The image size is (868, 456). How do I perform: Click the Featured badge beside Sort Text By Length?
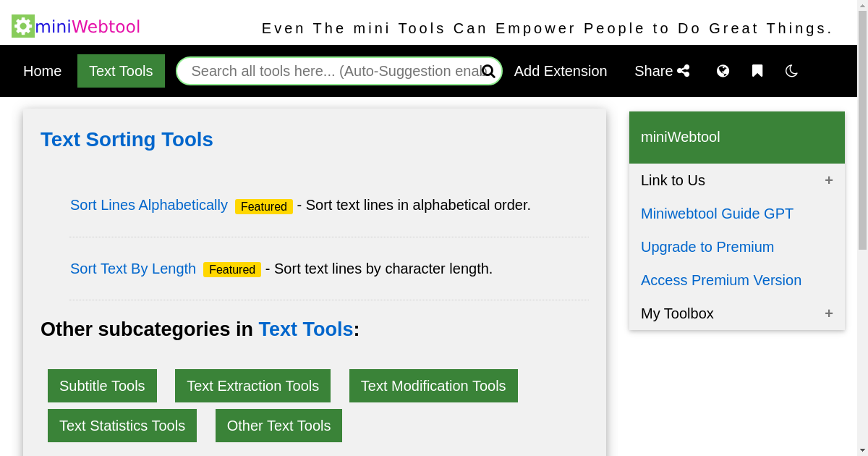(x=231, y=269)
